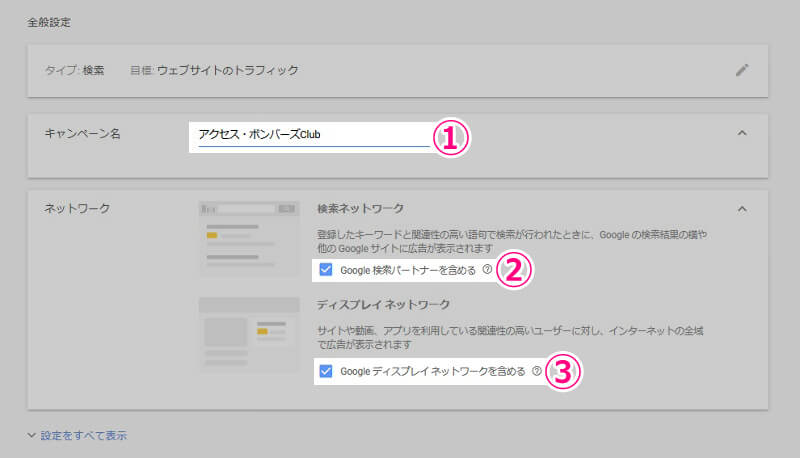Click the display network preview thumbnail
The image size is (800, 458).
click(x=249, y=334)
